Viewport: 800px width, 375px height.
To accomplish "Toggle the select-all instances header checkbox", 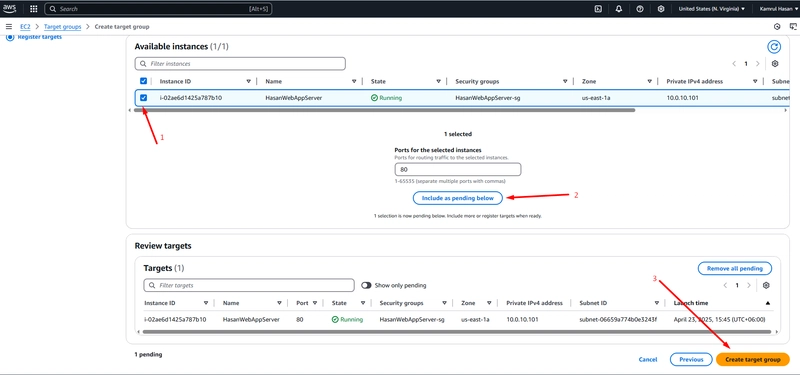I will (x=143, y=81).
